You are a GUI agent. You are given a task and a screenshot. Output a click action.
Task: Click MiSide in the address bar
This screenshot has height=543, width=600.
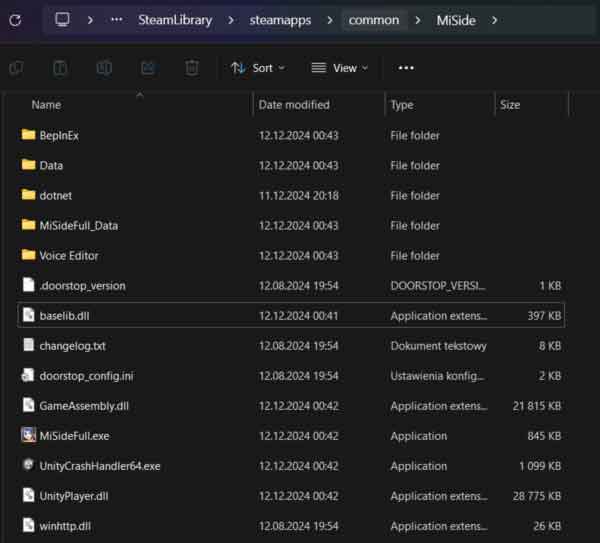[x=456, y=20]
